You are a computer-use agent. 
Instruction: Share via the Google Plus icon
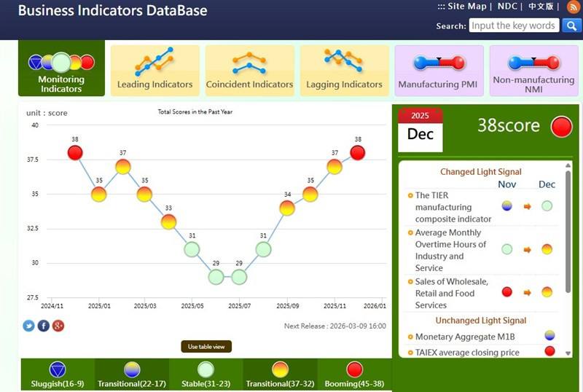(x=58, y=326)
